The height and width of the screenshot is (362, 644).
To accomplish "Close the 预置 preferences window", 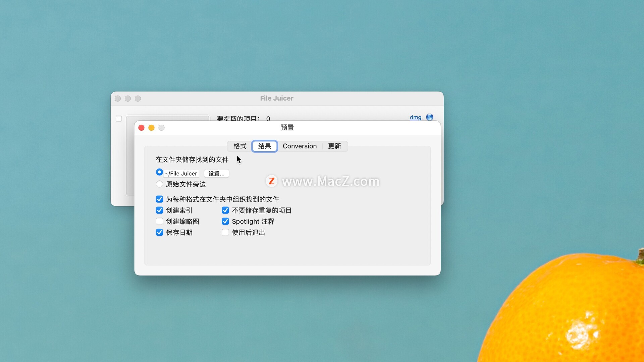I will click(x=141, y=128).
